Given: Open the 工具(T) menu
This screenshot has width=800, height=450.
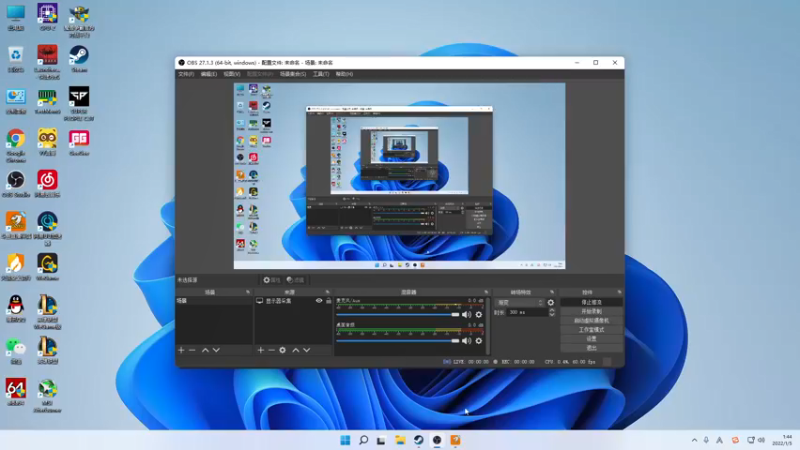Looking at the screenshot, I should pos(320,74).
